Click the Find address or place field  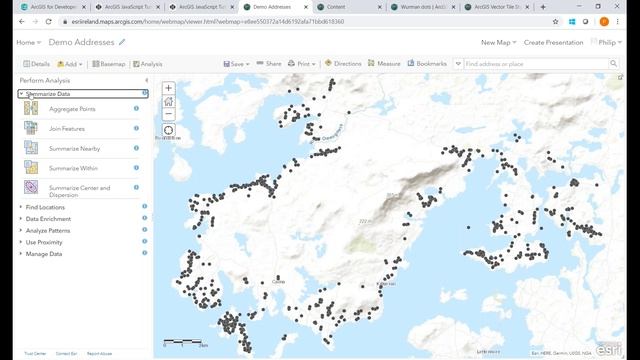[x=536, y=64]
